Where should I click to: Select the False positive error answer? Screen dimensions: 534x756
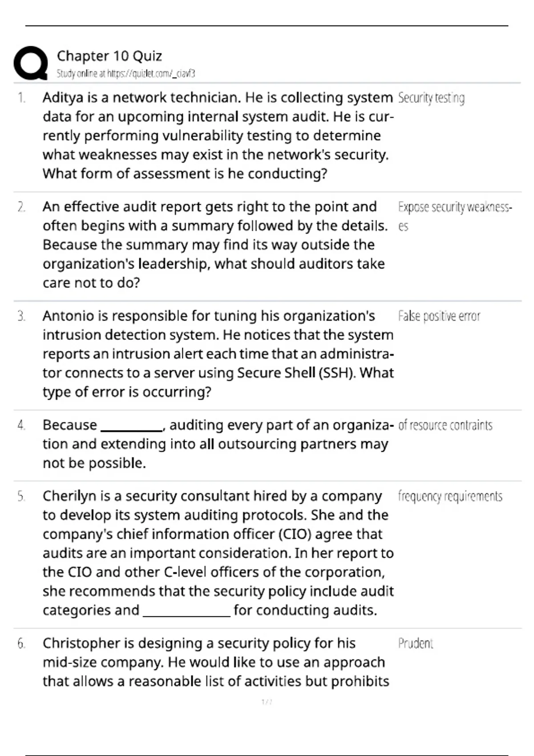tap(439, 316)
